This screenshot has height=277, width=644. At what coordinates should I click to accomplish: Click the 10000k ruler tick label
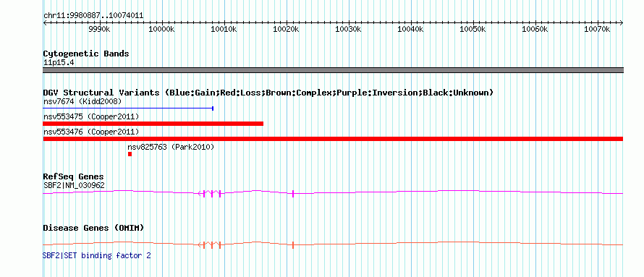tap(162, 29)
